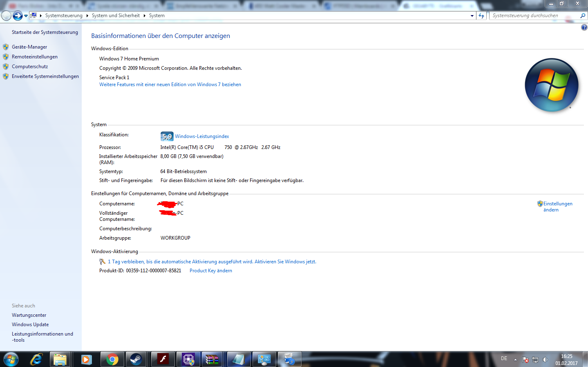Open the network tray icon
The height and width of the screenshot is (367, 588).
point(535,360)
